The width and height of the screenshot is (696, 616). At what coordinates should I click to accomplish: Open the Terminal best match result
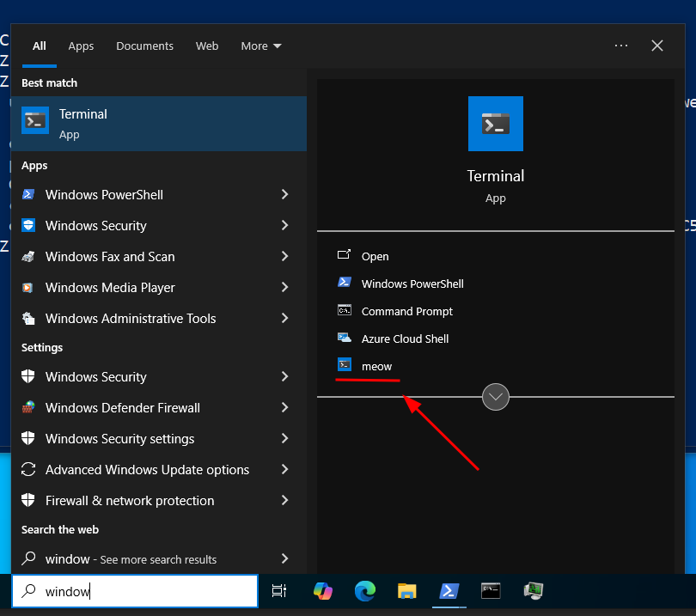click(x=159, y=124)
